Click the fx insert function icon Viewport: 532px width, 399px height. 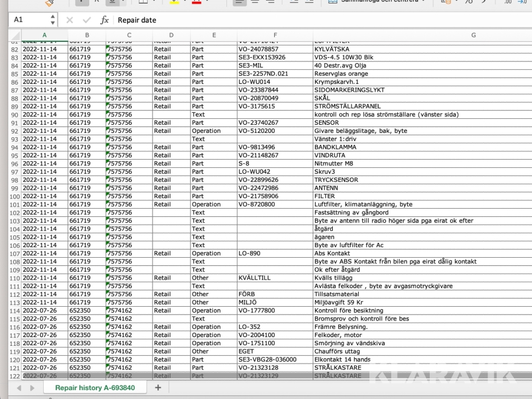pos(104,20)
